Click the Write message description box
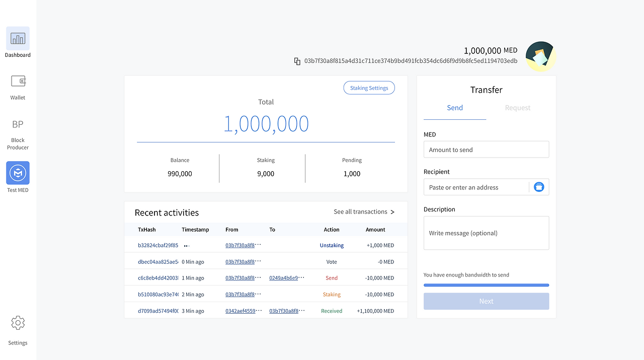This screenshot has height=360, width=644. click(x=486, y=233)
